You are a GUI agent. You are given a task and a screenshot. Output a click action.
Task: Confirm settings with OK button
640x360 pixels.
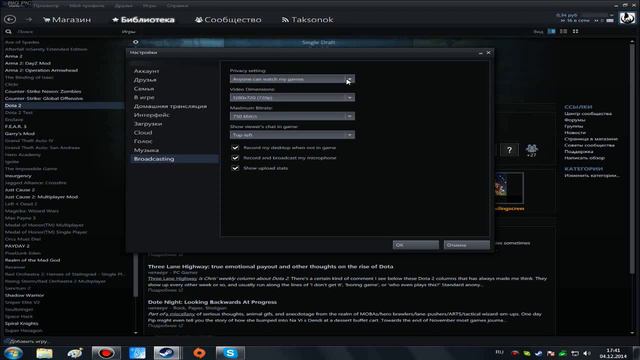(x=416, y=245)
